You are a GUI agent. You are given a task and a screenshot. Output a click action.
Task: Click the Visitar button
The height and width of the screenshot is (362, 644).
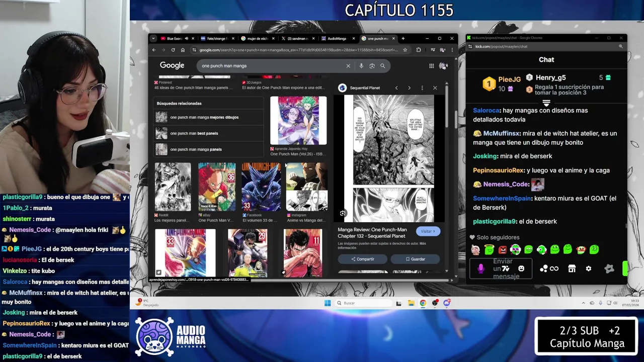pyautogui.click(x=428, y=231)
